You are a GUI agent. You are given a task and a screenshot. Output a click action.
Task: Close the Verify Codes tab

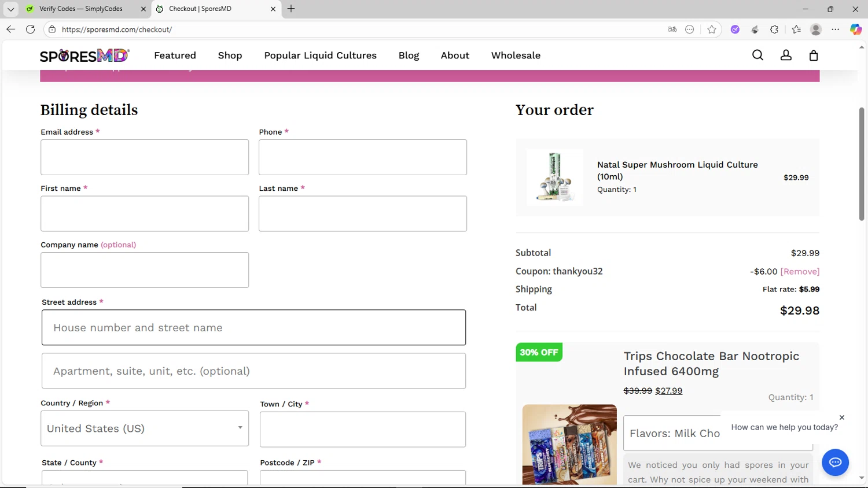[144, 9]
